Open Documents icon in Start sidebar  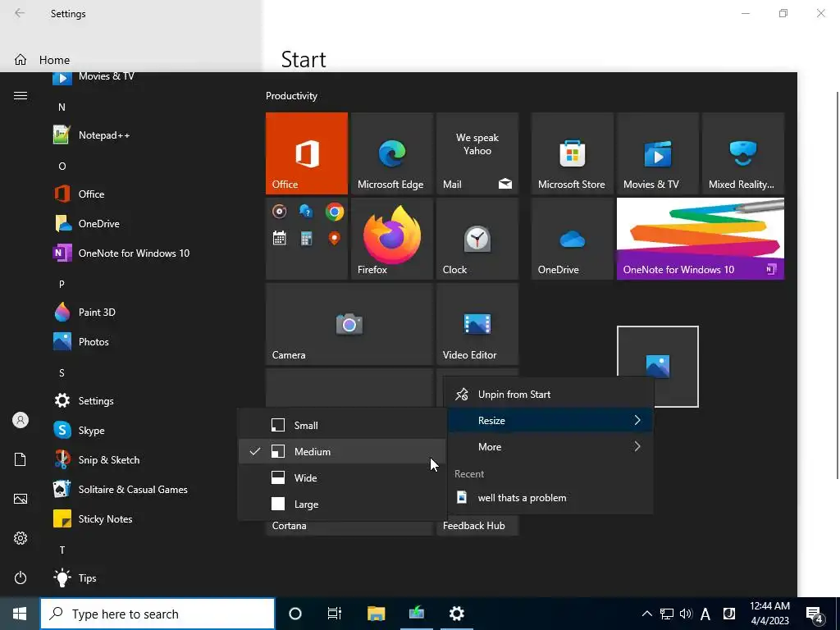[x=21, y=459]
